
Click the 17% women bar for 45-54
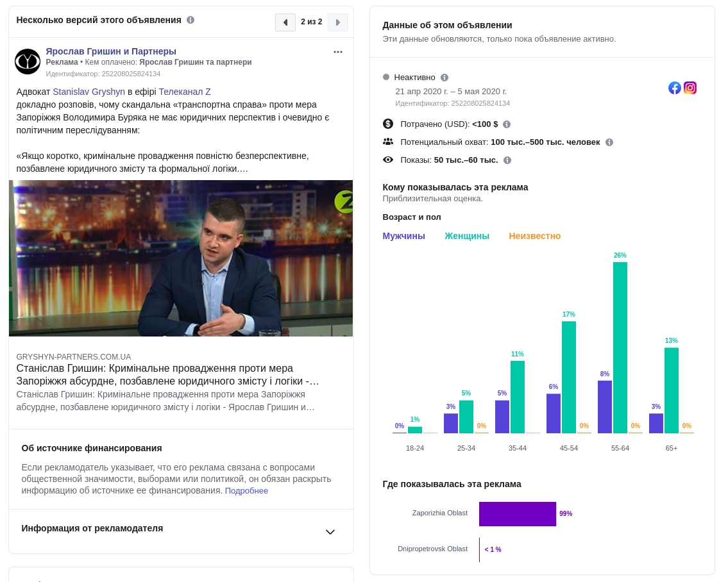[x=569, y=378]
